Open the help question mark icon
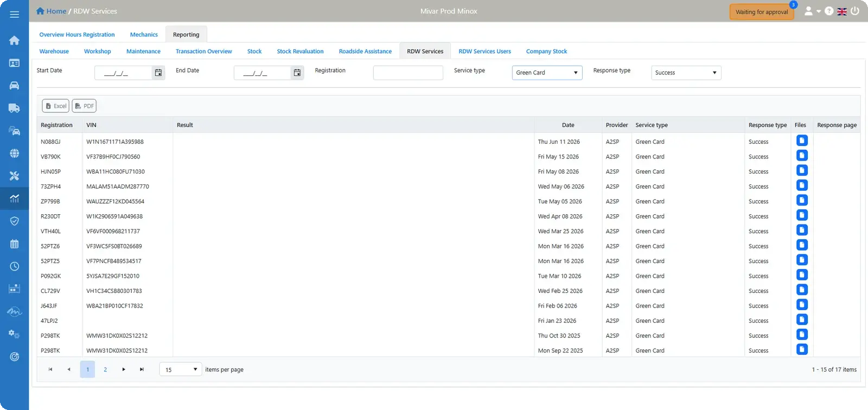 (x=829, y=11)
